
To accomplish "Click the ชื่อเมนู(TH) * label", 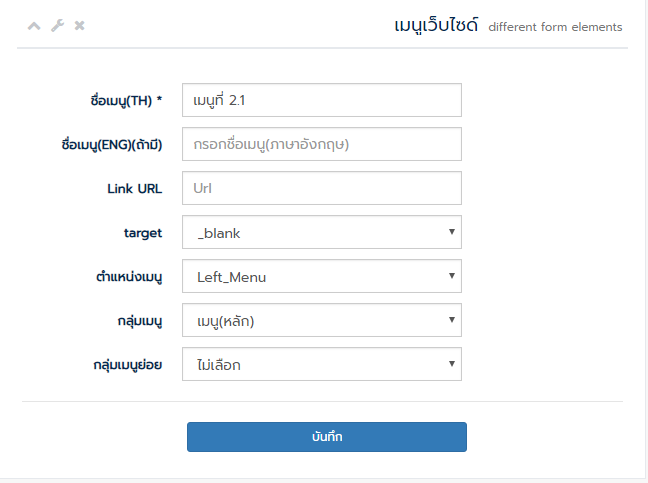I will pyautogui.click(x=126, y=100).
